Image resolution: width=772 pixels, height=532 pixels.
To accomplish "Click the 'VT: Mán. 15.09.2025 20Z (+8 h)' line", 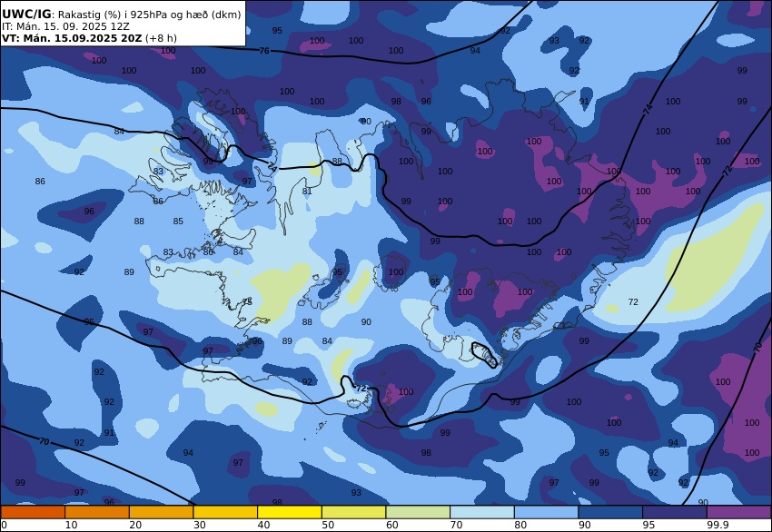I will click(89, 38).
